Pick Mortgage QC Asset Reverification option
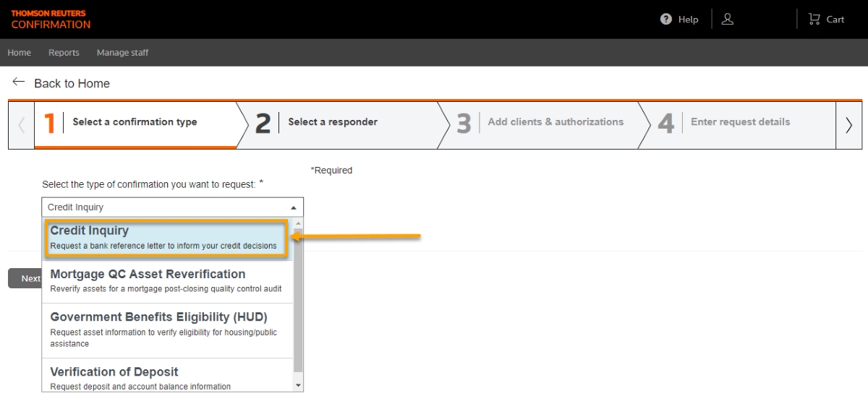Viewport: 868px width, 409px height. point(167,281)
